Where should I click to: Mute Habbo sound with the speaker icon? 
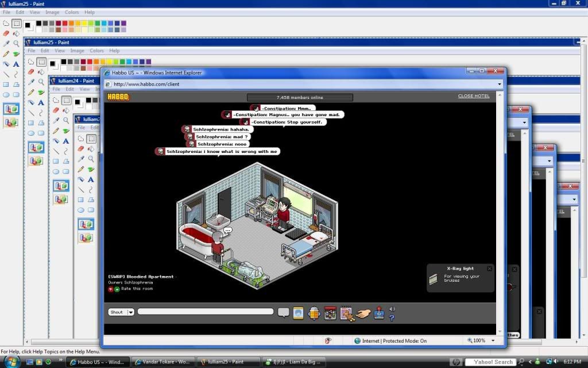coord(392,309)
